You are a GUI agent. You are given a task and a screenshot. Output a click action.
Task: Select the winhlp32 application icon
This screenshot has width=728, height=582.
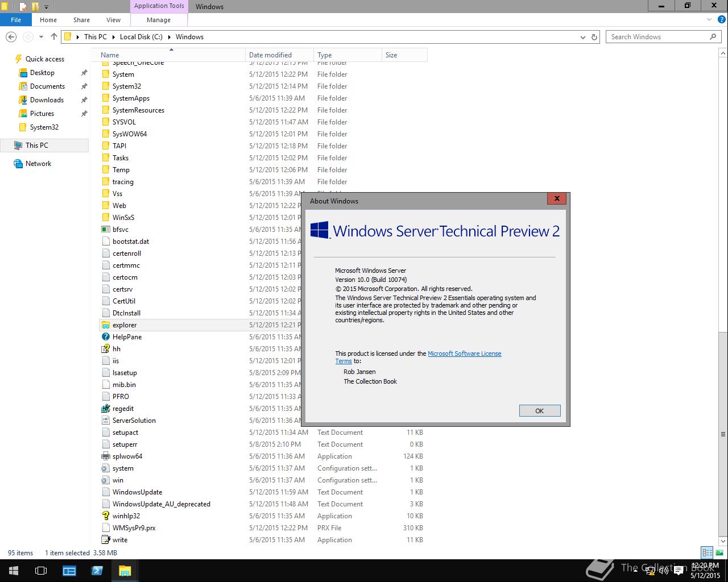coord(105,516)
